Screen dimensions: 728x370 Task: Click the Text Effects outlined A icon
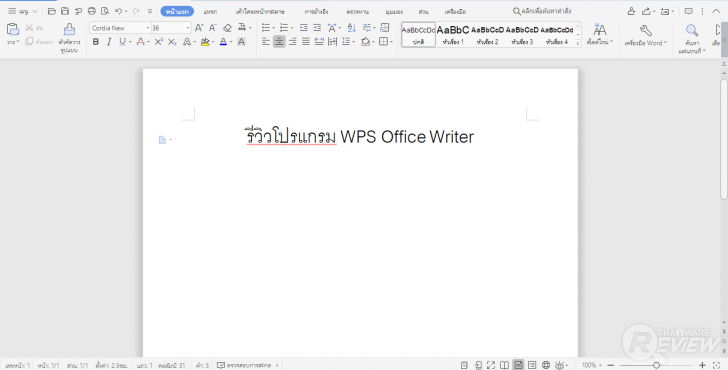(x=187, y=42)
